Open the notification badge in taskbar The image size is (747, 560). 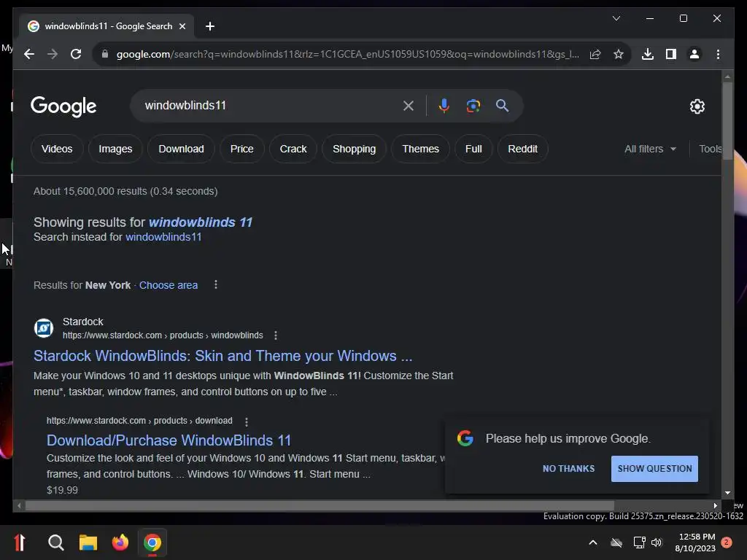[x=727, y=542]
